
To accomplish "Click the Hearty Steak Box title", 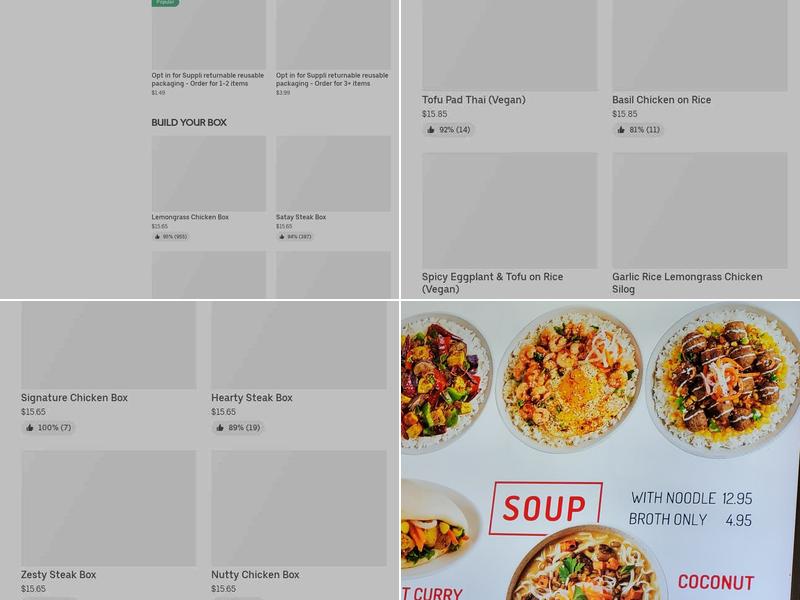I will pos(252,398).
